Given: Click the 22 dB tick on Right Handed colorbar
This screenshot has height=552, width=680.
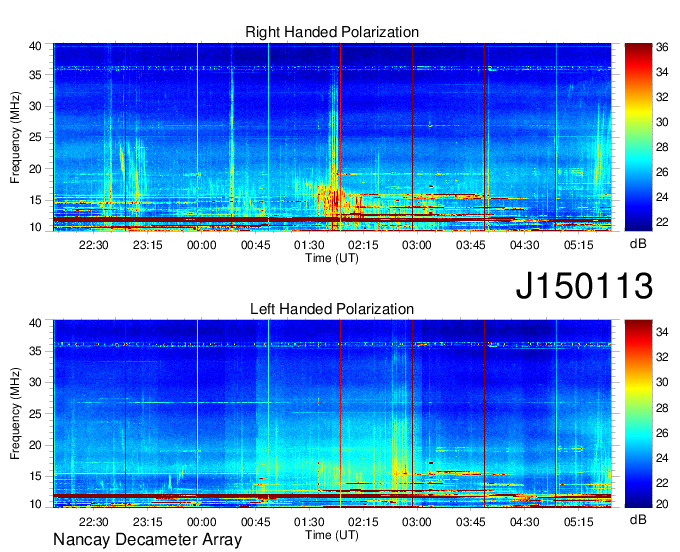Looking at the screenshot, I should tap(662, 222).
